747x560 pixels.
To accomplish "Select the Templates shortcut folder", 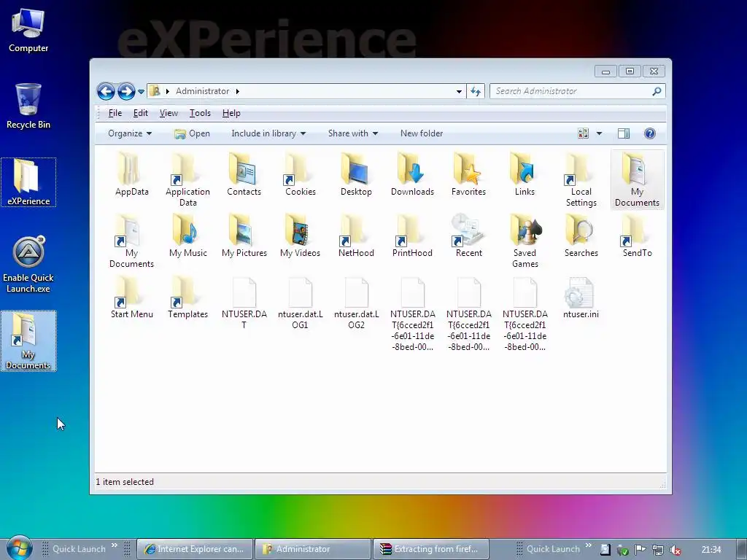I will (x=187, y=297).
